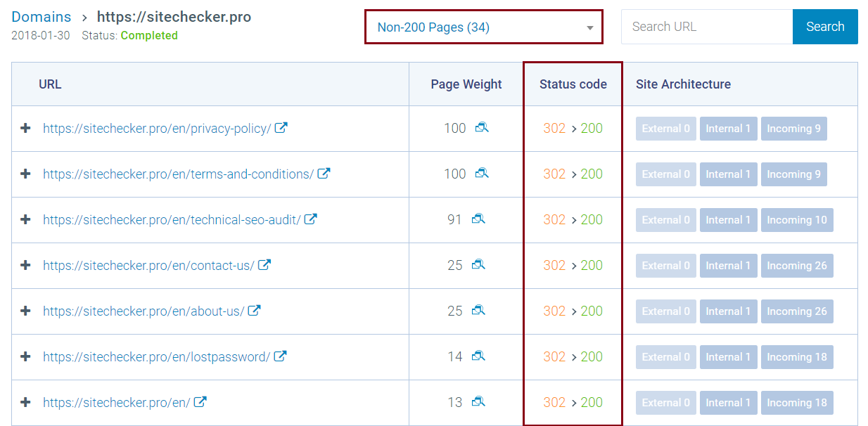Open the sitechecker.pro/en/ URL link
Image resolution: width=868 pixels, height=426 pixels.
coord(117,403)
